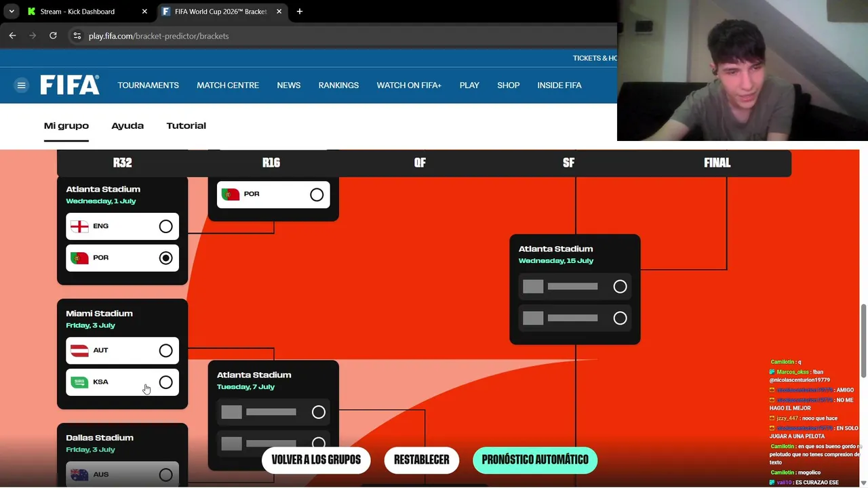Screen dimensions: 868x488
Task: Click the FIFA logo
Action: [70, 85]
